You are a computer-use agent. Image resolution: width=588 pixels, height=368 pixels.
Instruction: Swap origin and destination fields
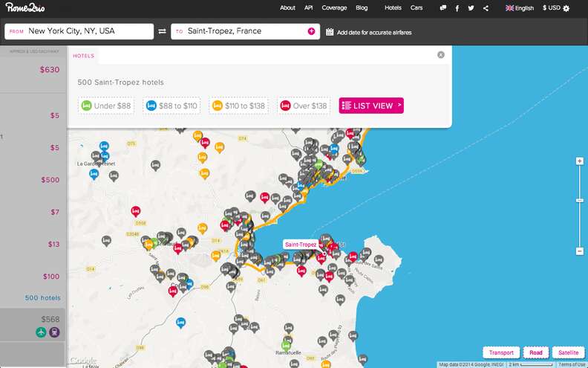coord(162,31)
